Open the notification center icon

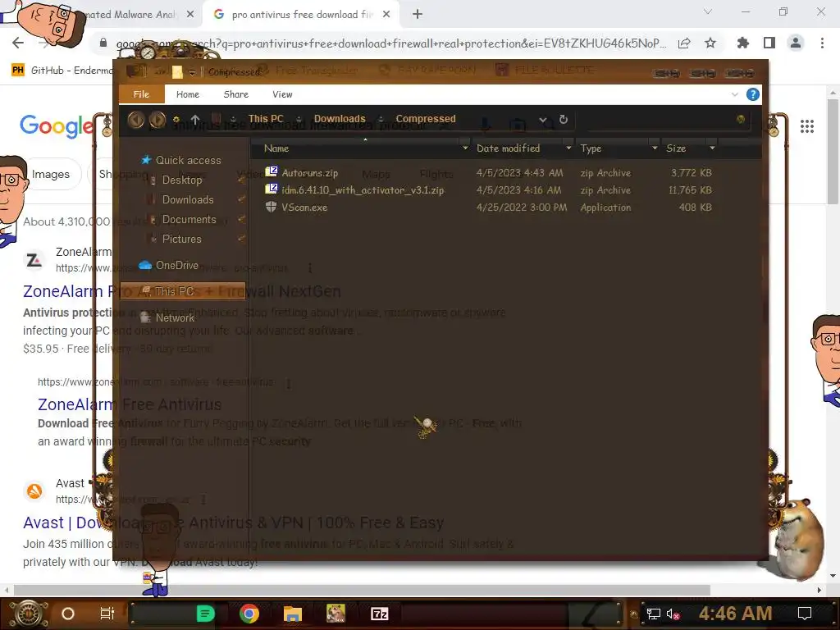[805, 614]
